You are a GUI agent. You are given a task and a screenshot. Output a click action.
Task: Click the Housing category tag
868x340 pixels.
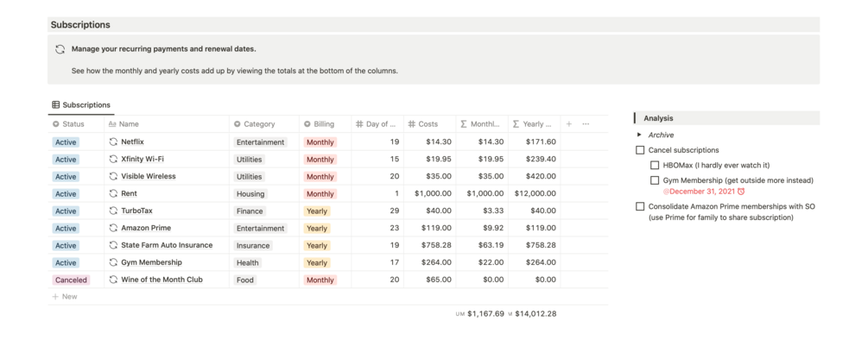pos(250,194)
